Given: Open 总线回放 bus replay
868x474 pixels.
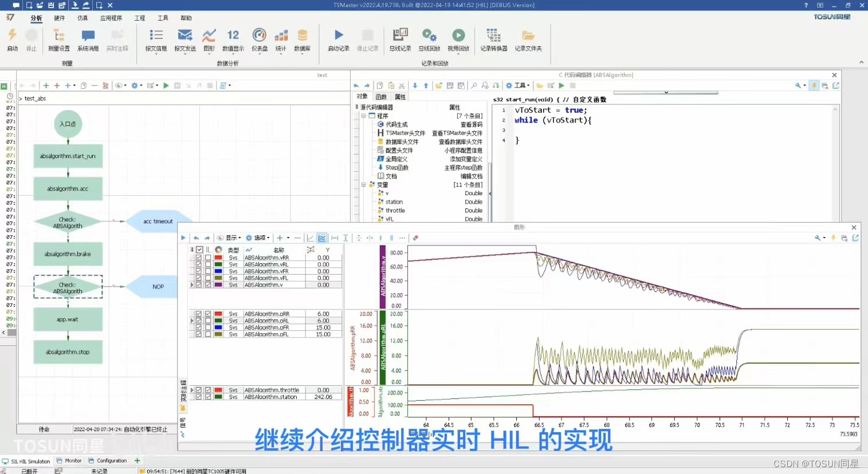Looking at the screenshot, I should pyautogui.click(x=429, y=39).
